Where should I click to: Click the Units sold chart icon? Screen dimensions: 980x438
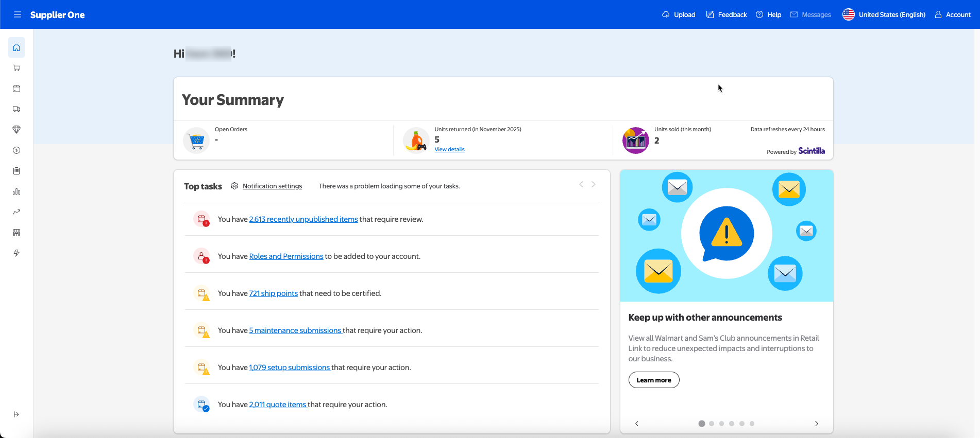point(636,141)
